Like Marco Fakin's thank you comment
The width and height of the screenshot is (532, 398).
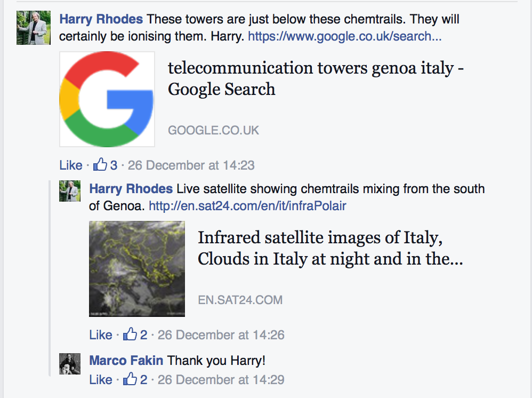point(101,380)
